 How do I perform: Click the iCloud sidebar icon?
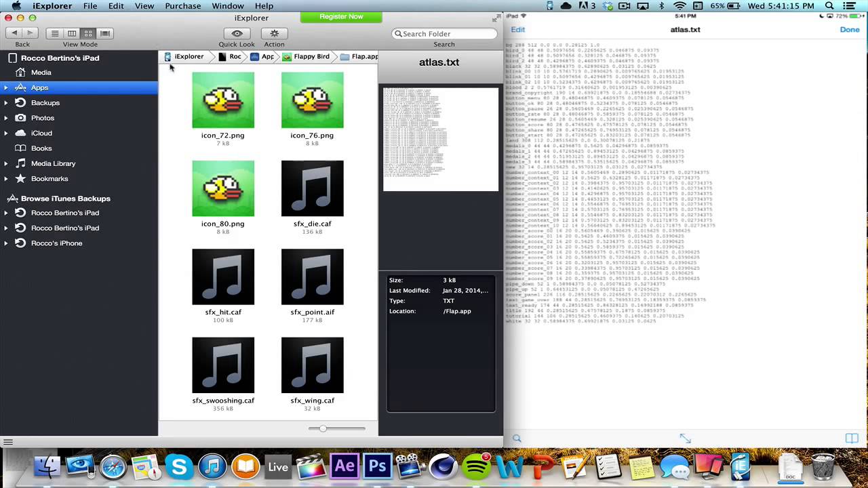(x=20, y=134)
